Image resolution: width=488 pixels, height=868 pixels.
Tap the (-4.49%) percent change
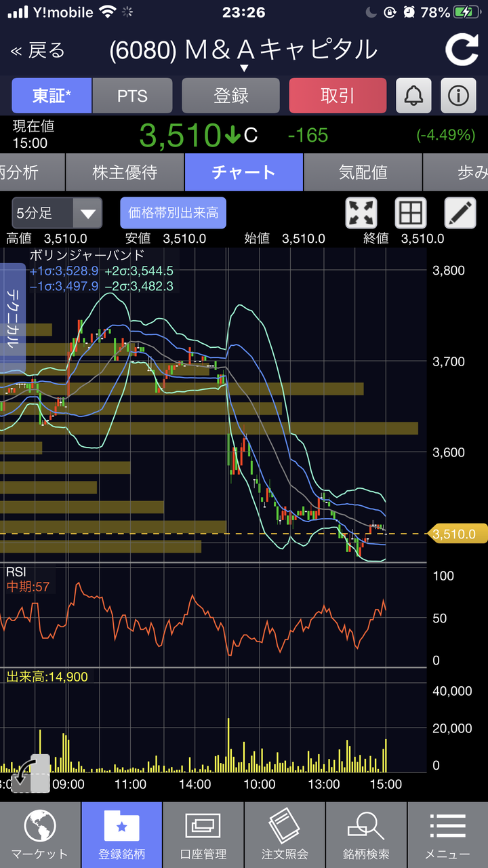click(445, 135)
